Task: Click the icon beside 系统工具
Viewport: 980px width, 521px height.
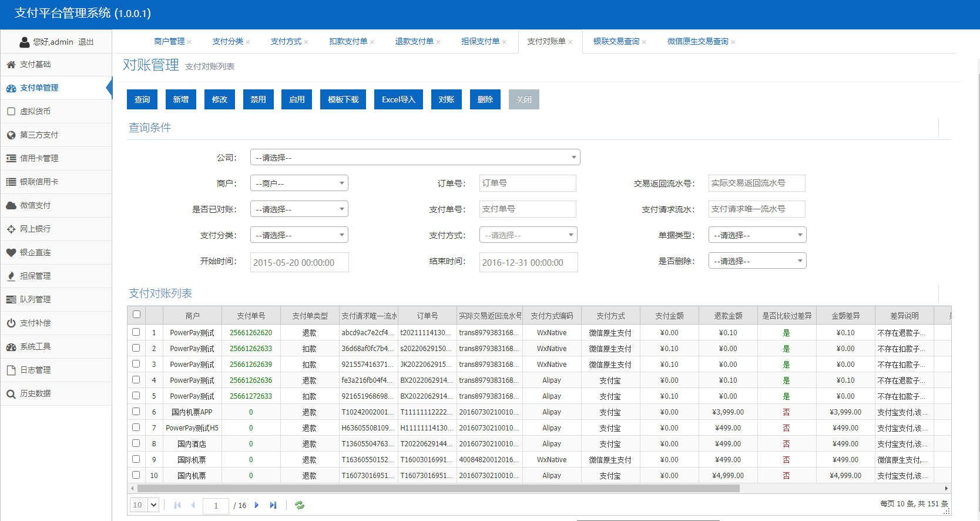Action: tap(11, 347)
